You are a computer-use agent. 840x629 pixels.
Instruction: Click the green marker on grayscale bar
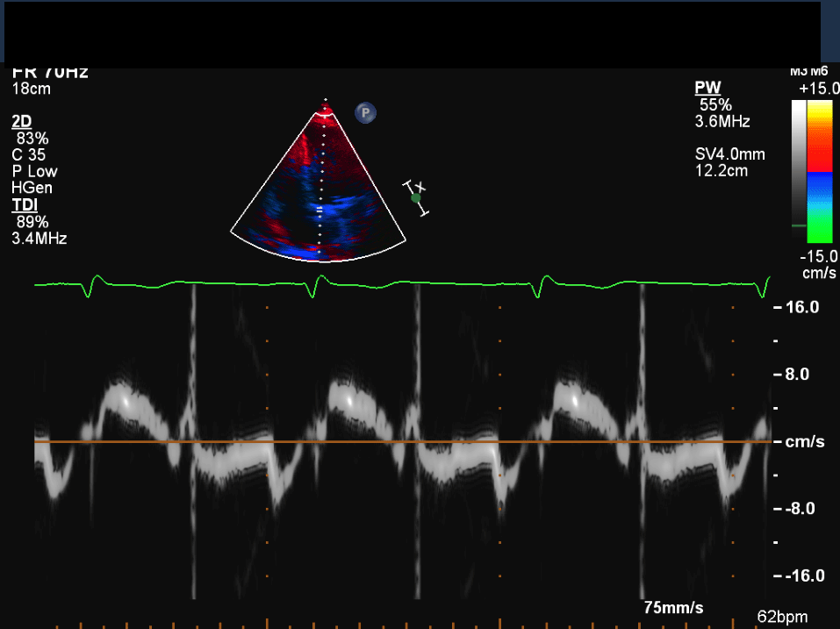pyautogui.click(x=798, y=225)
